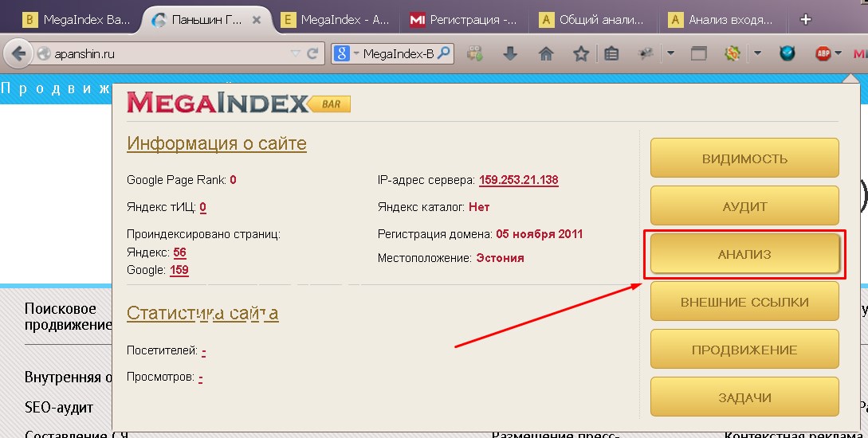Viewport: 868px width, 438px height.
Task: Click the location value Эстония
Action: (x=500, y=258)
